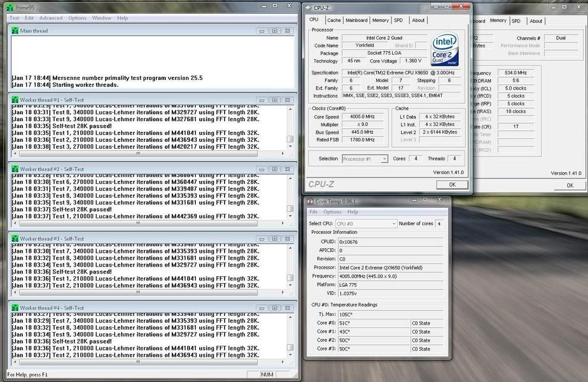Open the Options menu in Core Temp
The image size is (588, 382).
332,212
